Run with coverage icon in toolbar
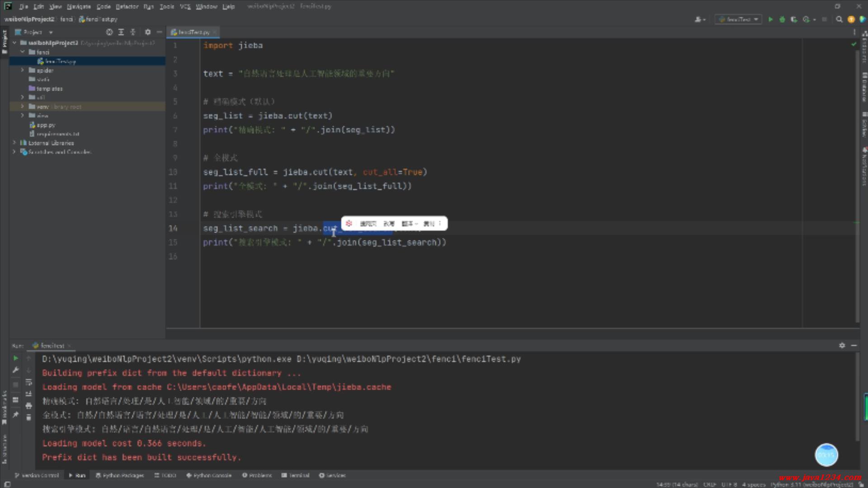 794,19
